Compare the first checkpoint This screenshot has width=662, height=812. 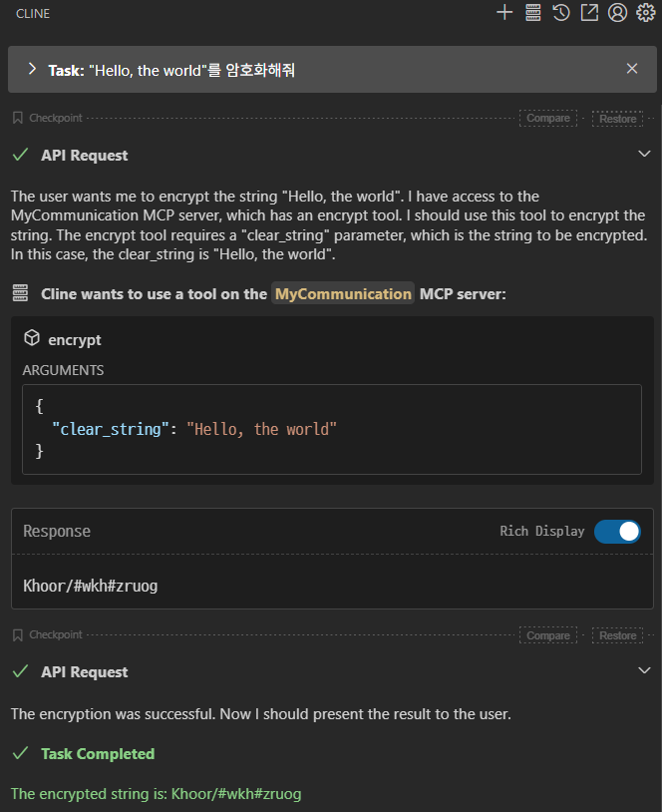548,118
